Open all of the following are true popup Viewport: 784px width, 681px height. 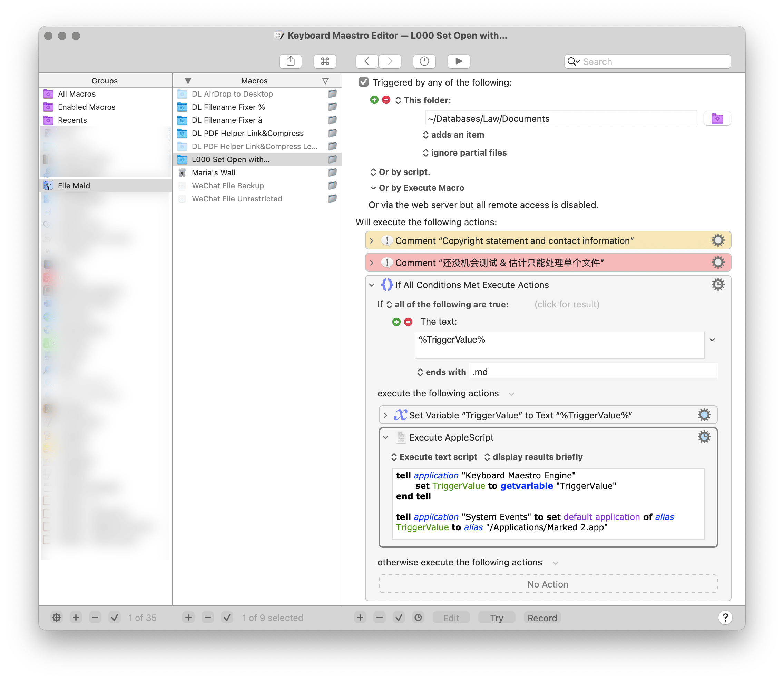coord(447,304)
